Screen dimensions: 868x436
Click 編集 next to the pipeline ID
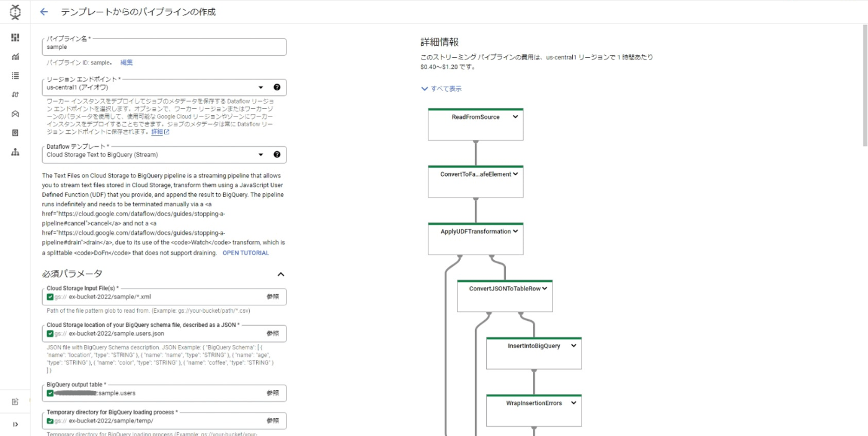point(126,63)
